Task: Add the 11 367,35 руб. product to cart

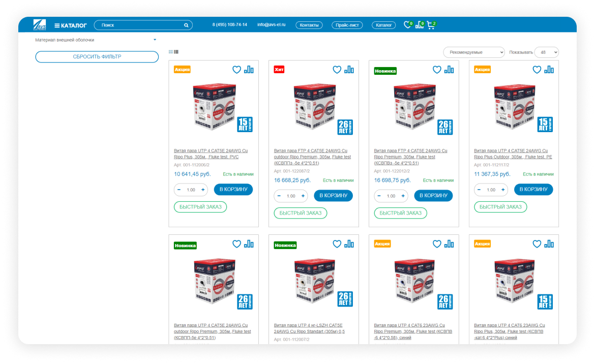Action: pyautogui.click(x=533, y=190)
